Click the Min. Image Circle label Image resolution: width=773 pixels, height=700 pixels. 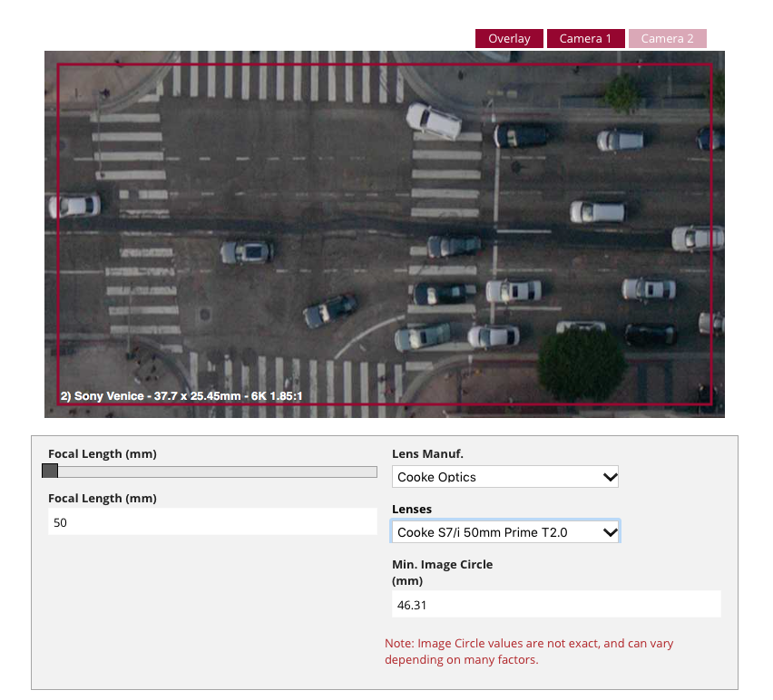click(x=442, y=564)
